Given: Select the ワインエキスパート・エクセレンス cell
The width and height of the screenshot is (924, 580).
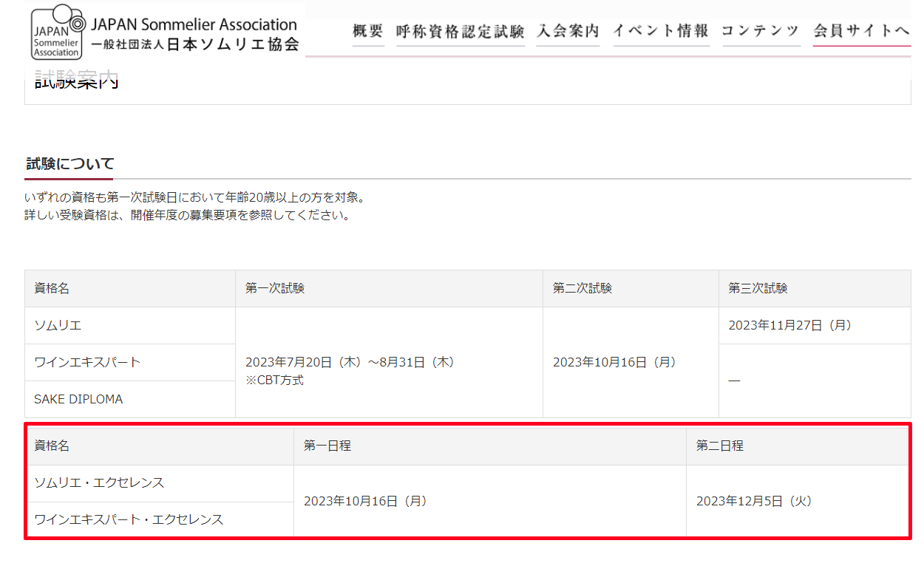Looking at the screenshot, I should click(160, 519).
